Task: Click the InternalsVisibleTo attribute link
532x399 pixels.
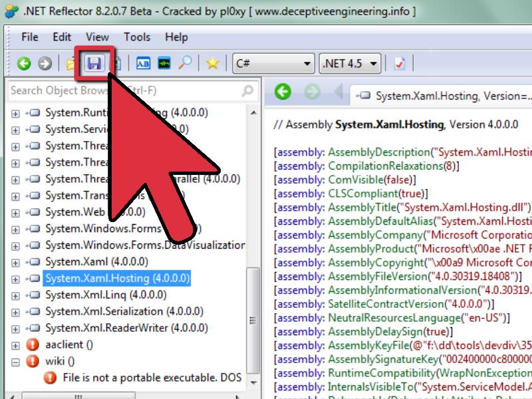Action: (x=371, y=387)
